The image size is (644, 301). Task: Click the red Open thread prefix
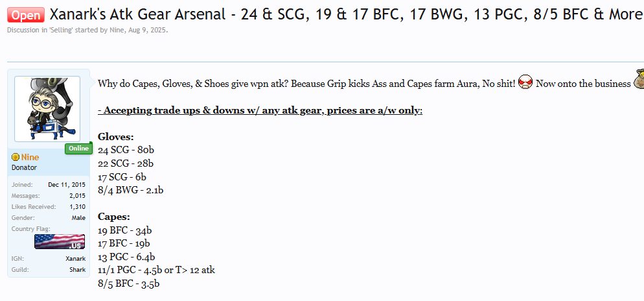(26, 14)
